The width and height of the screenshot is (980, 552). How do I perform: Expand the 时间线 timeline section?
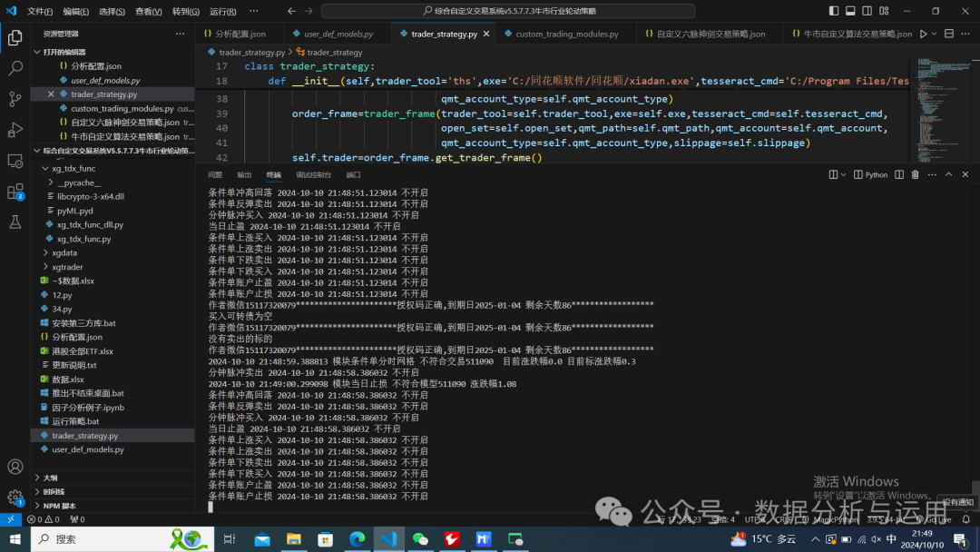pyautogui.click(x=113, y=491)
